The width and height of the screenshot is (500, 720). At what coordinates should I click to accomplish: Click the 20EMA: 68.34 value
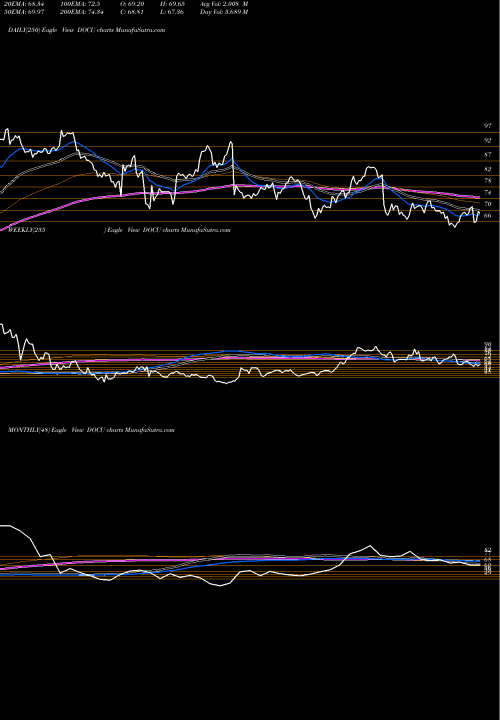[24, 4]
